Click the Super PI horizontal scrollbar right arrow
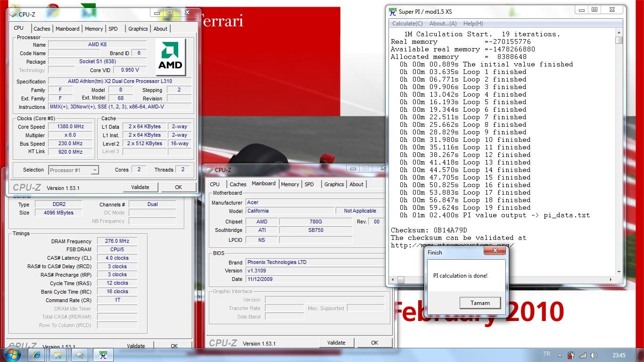644x362 pixels. point(611,280)
